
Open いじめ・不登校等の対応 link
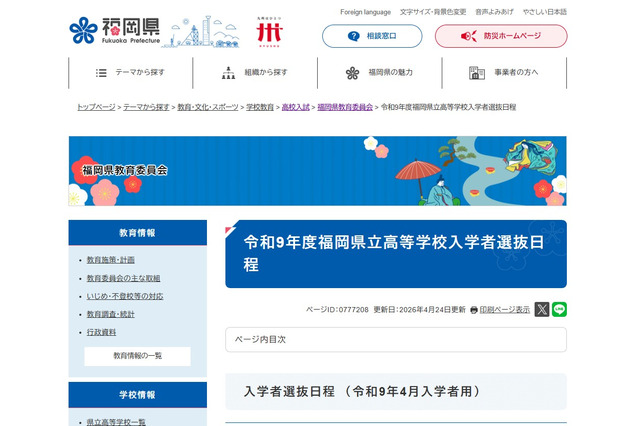point(125,296)
